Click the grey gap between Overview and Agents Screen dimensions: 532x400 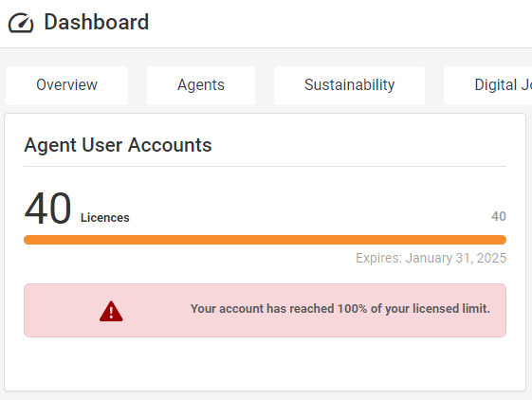138,85
